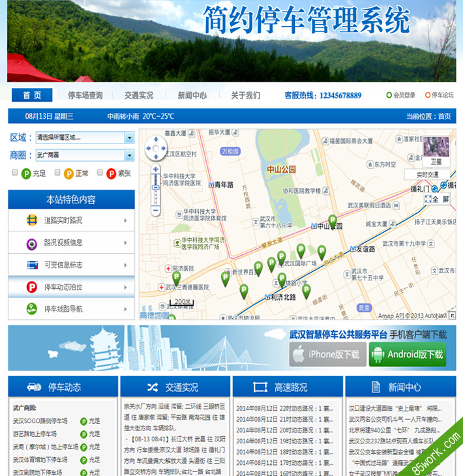Click 会员登录 link

click(401, 95)
